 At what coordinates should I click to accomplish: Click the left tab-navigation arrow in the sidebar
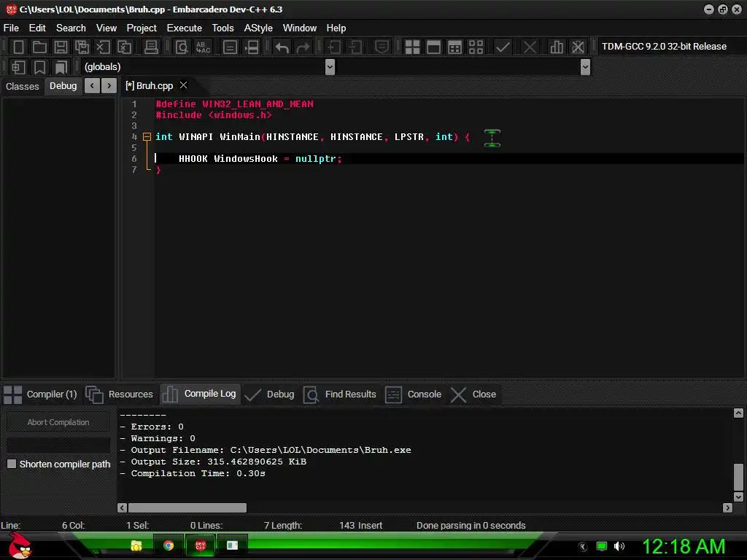tap(92, 86)
